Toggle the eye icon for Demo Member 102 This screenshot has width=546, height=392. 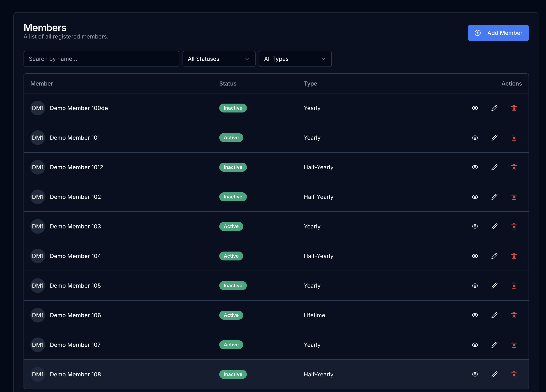pyautogui.click(x=475, y=197)
